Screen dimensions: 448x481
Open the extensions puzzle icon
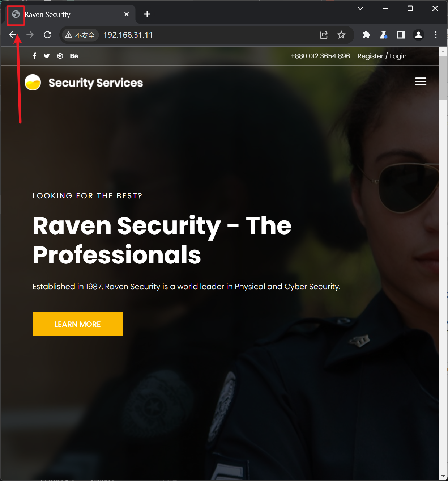pos(366,35)
